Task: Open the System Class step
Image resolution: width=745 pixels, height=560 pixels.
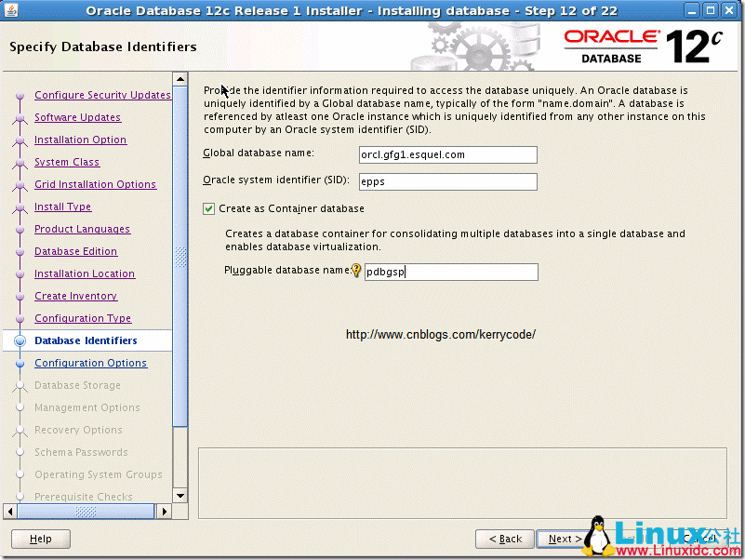Action: click(x=66, y=162)
